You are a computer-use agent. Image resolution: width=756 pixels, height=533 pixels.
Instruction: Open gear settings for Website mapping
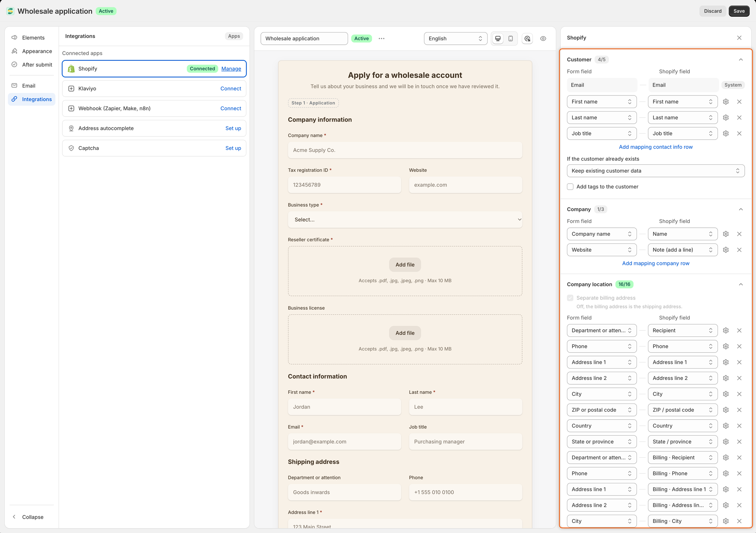click(726, 250)
